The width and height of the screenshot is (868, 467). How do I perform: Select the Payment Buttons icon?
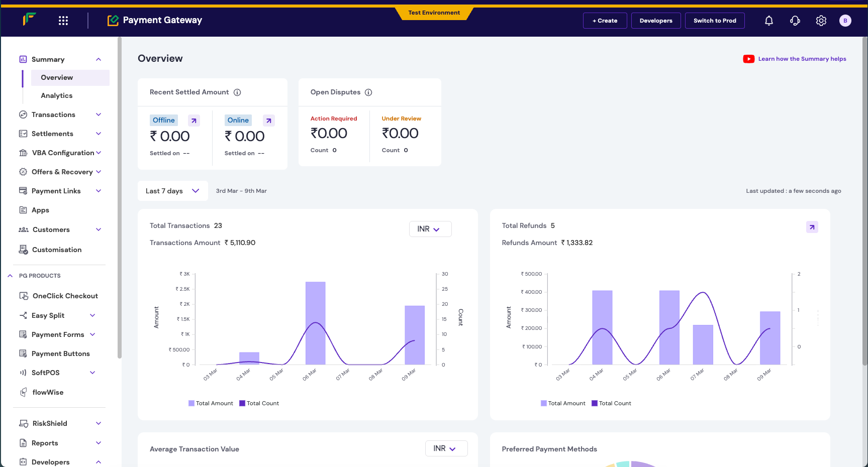coord(23,354)
